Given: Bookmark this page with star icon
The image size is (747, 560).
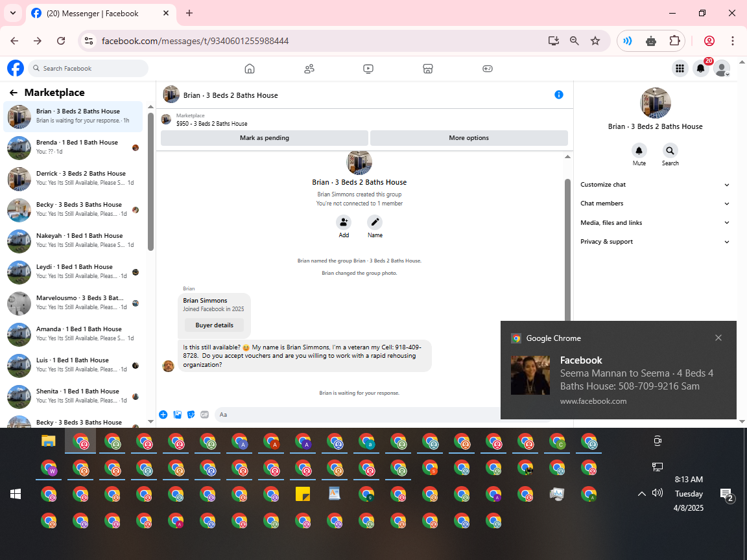Looking at the screenshot, I should tap(595, 41).
